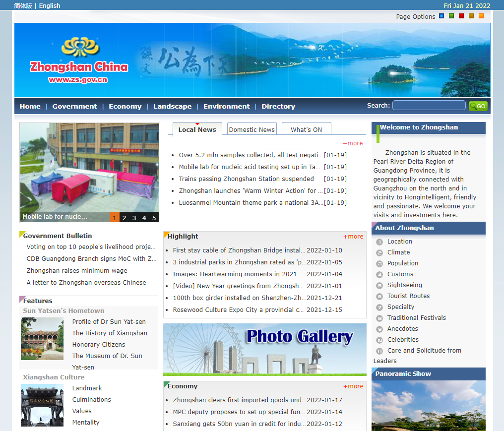
Task: Open 'MPC deputy proposes to set up special fund' item
Action: [x=239, y=412]
